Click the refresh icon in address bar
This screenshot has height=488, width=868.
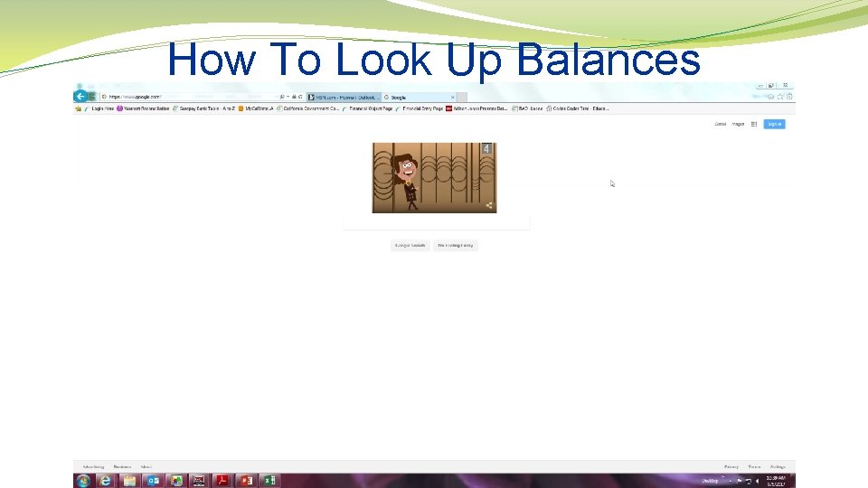300,97
